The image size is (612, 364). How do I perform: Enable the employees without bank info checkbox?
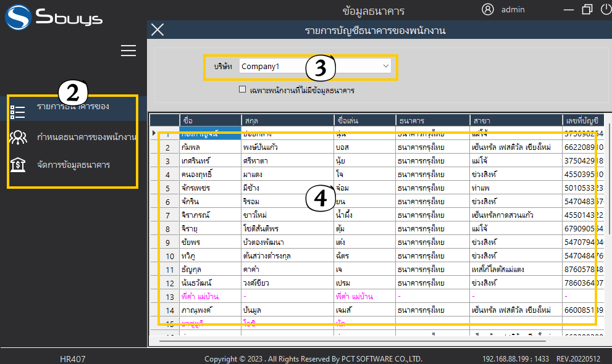tap(243, 89)
